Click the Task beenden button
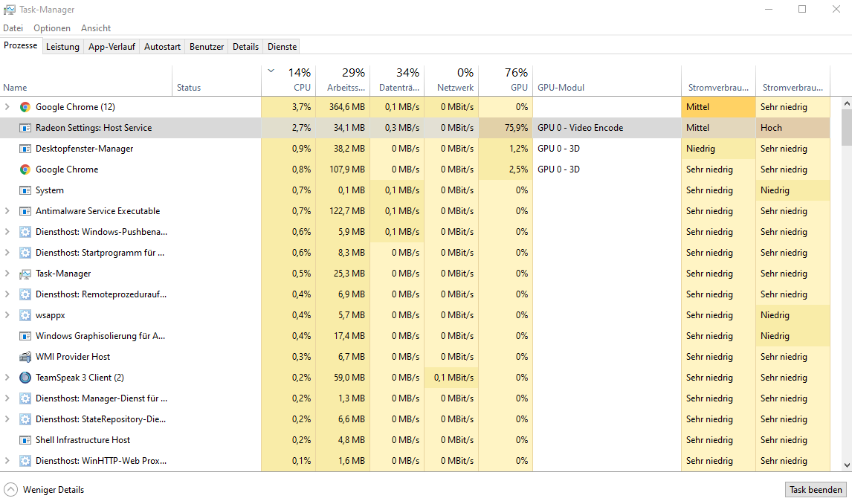This screenshot has height=504, width=852. point(816,490)
